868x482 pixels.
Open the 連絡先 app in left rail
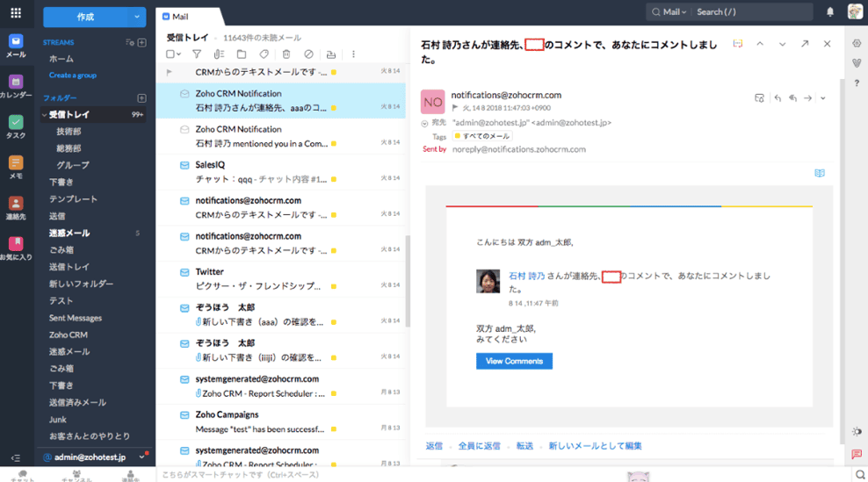[16, 209]
